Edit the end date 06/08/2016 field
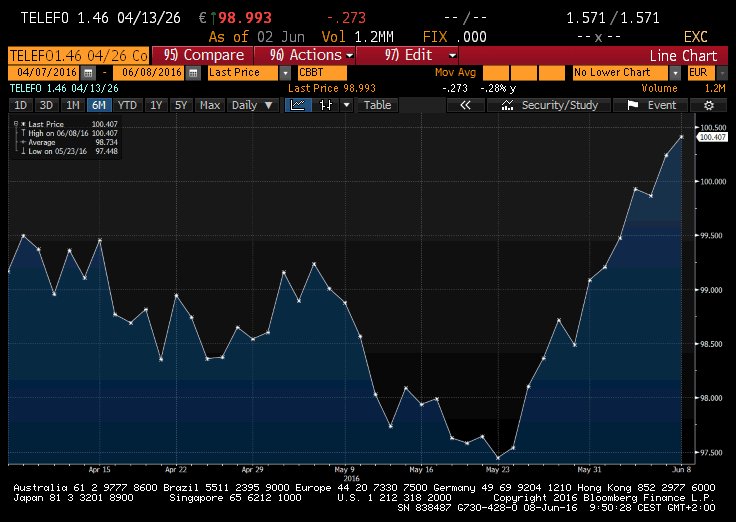736x522 pixels. 149,73
